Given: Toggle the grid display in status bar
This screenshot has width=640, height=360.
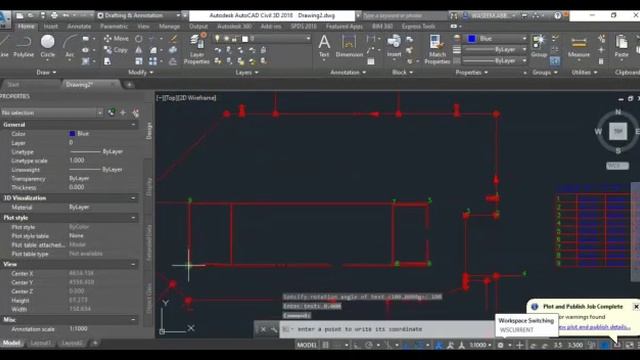Looking at the screenshot, I should point(325,345).
